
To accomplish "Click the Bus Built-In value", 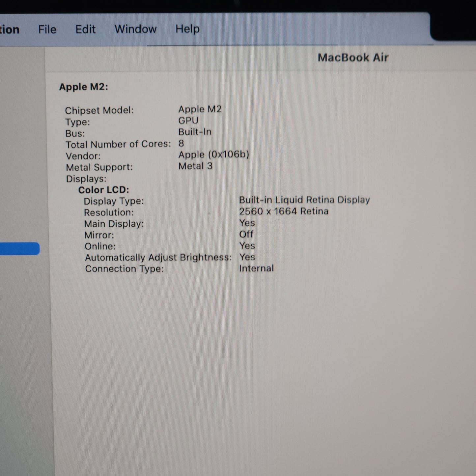I will (x=195, y=132).
